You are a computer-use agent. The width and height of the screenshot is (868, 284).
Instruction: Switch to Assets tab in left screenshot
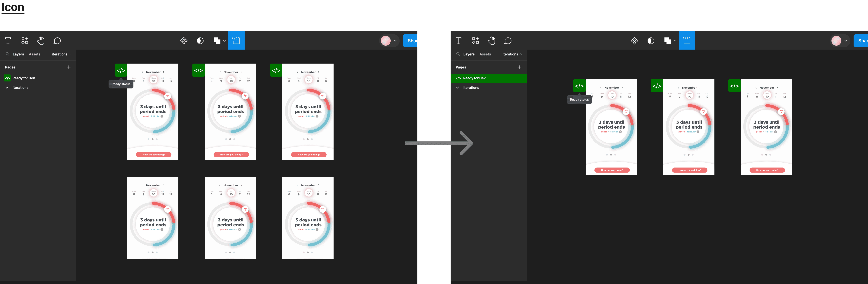click(34, 54)
